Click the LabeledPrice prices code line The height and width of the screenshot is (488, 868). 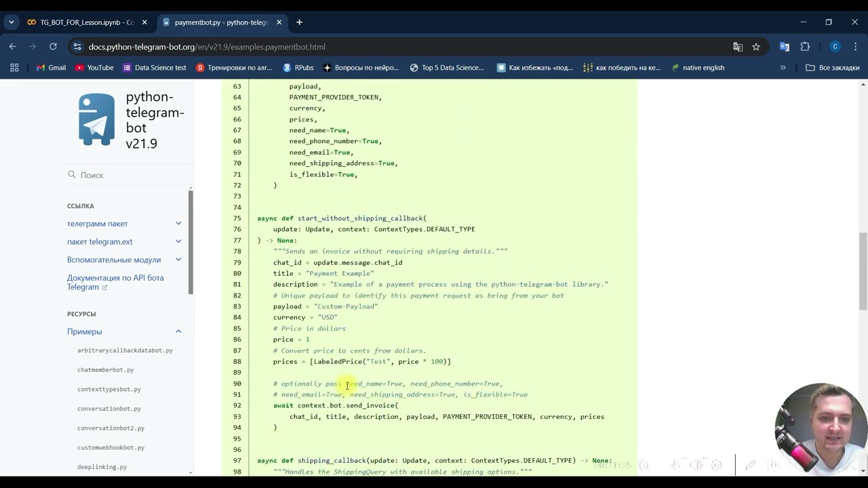[362, 362]
